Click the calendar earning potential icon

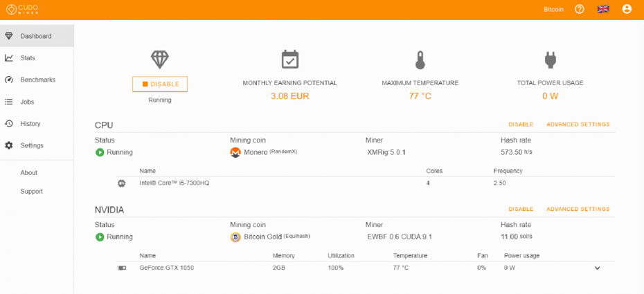[x=290, y=59]
